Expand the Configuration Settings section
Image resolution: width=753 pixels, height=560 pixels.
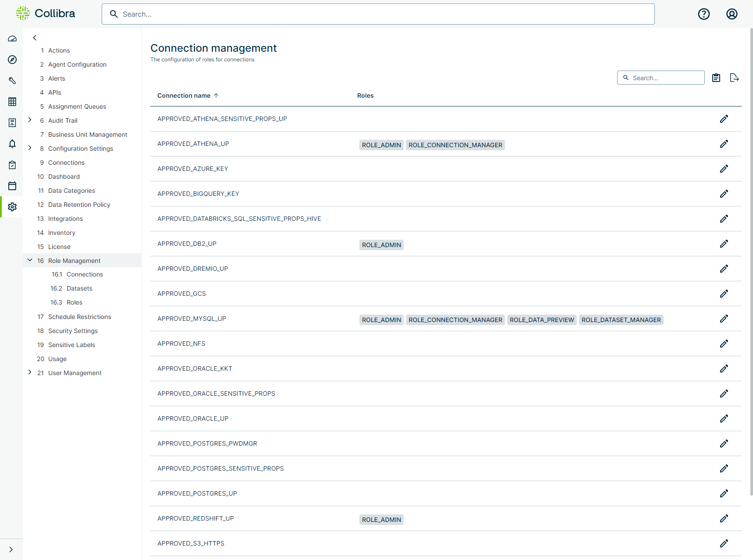30,148
